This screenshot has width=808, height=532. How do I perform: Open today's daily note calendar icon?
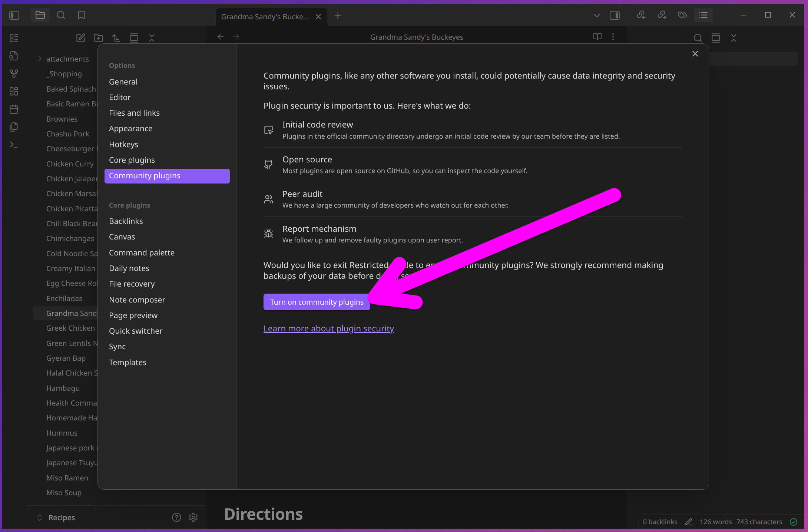tap(14, 109)
